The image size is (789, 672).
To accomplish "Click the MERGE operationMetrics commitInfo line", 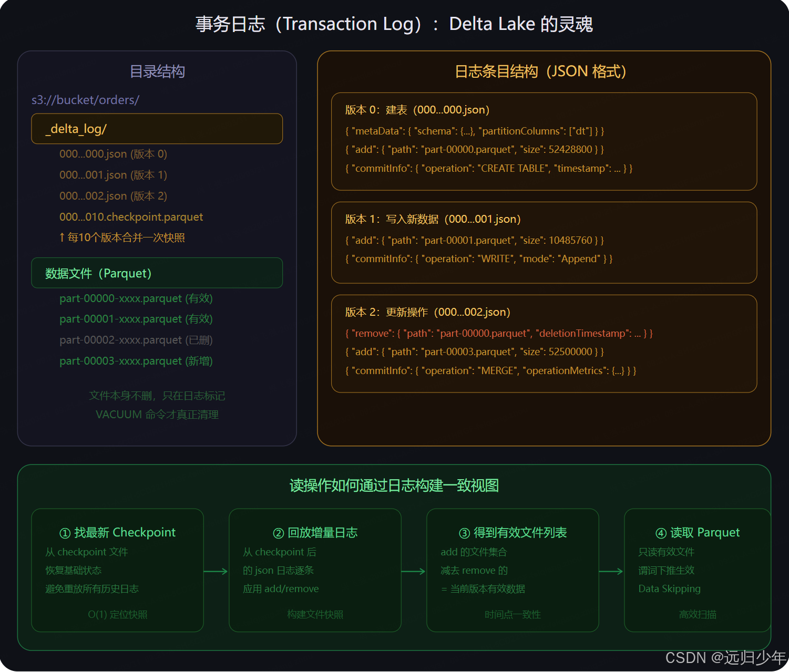I will click(x=490, y=371).
